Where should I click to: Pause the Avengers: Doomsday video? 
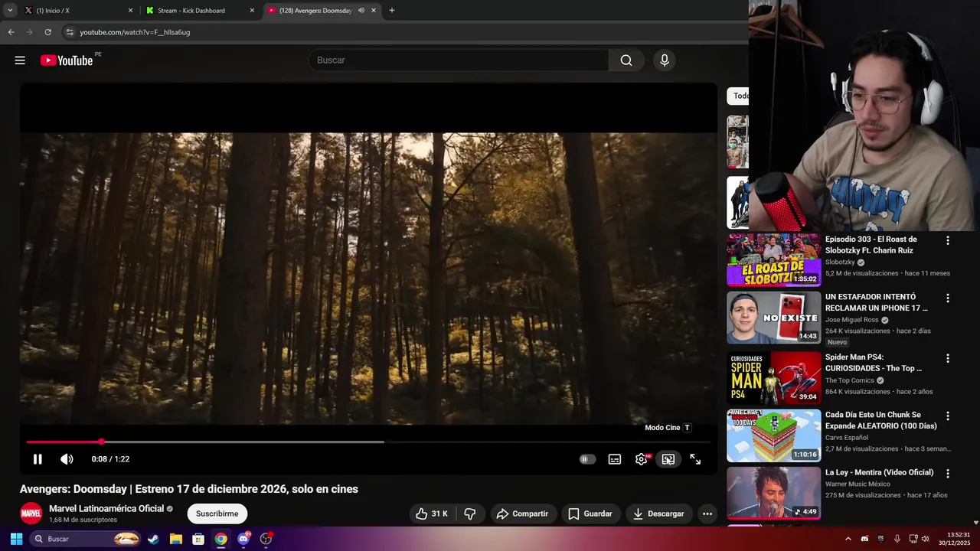coord(38,459)
